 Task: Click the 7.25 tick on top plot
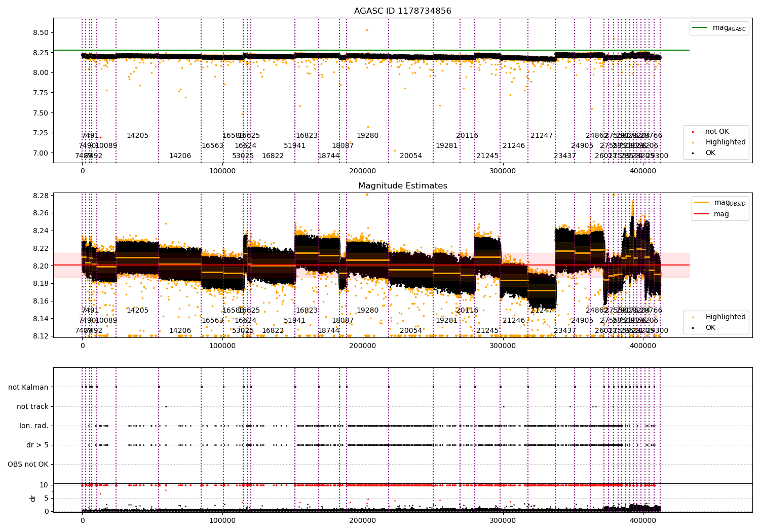(41, 133)
